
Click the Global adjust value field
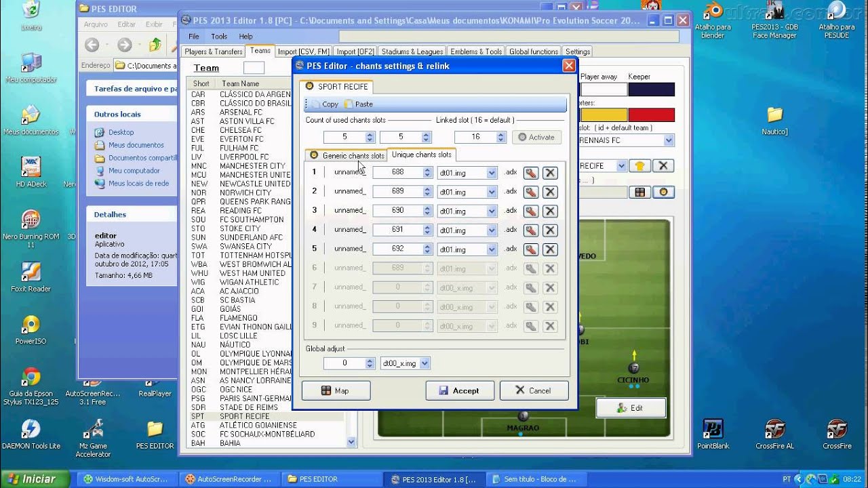click(344, 363)
